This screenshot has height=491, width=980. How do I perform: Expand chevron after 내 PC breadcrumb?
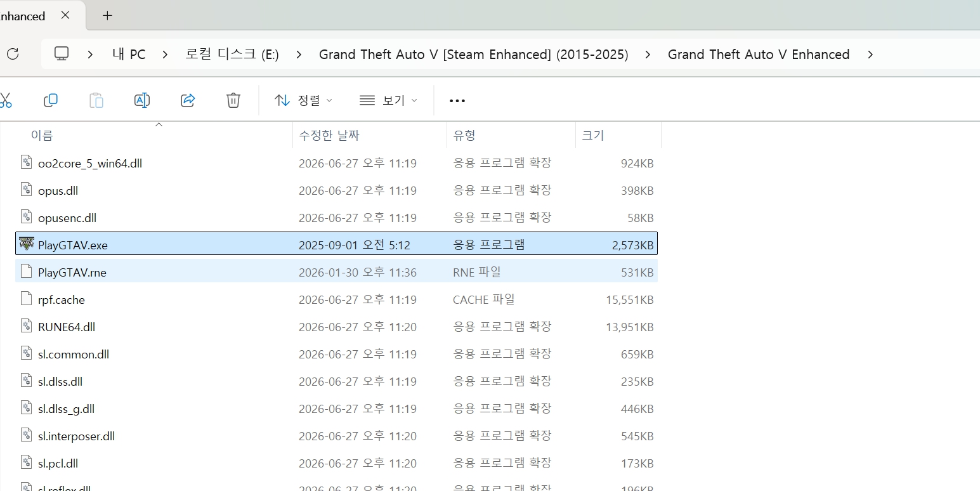166,55
